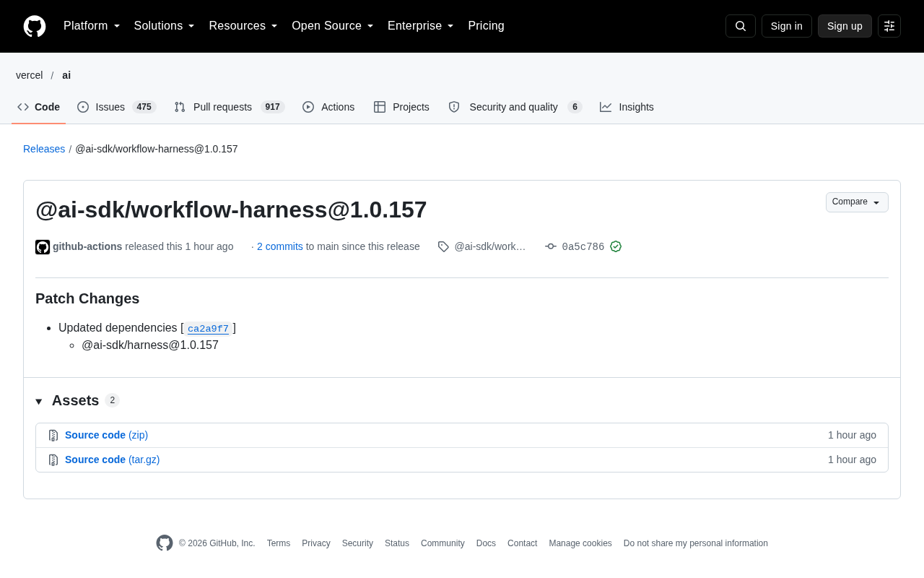Open the 2 commits link
Viewport: 924px width, 578px height.
coord(280,246)
